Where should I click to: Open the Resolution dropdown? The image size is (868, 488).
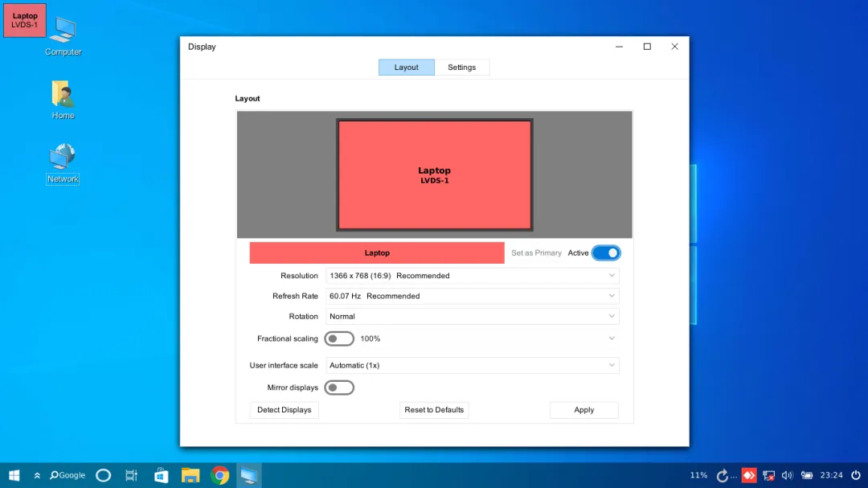coord(473,275)
